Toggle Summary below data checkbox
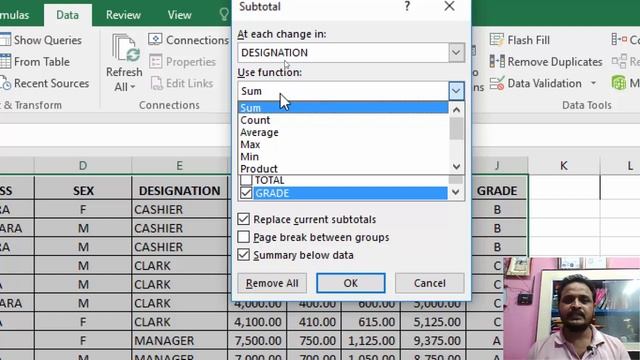The width and height of the screenshot is (640, 360). click(x=244, y=255)
